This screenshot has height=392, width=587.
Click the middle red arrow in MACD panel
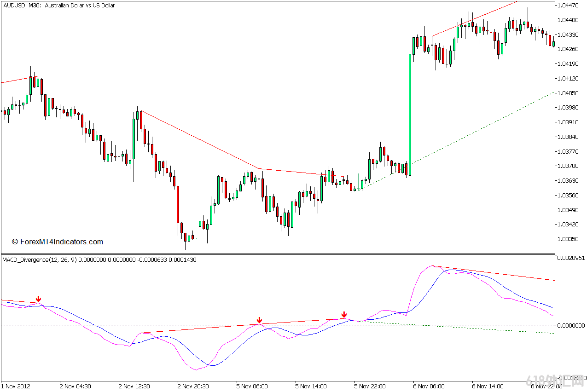tap(259, 320)
